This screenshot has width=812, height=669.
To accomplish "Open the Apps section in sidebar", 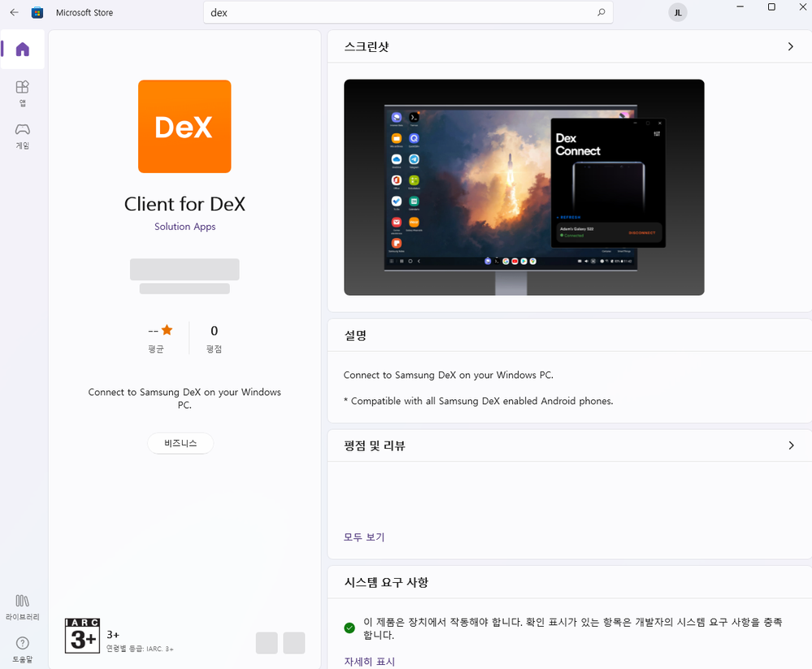I will coord(22,93).
